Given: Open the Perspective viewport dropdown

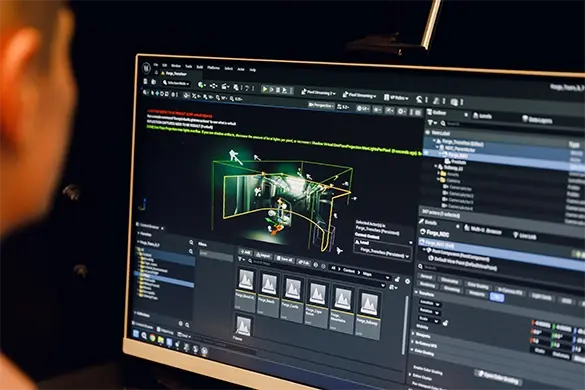Looking at the screenshot, I should [321, 106].
